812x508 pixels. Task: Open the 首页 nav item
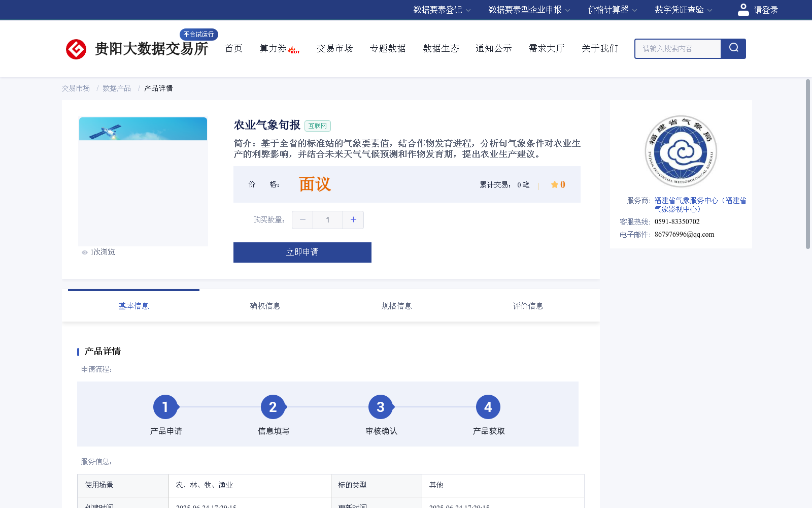(x=233, y=48)
